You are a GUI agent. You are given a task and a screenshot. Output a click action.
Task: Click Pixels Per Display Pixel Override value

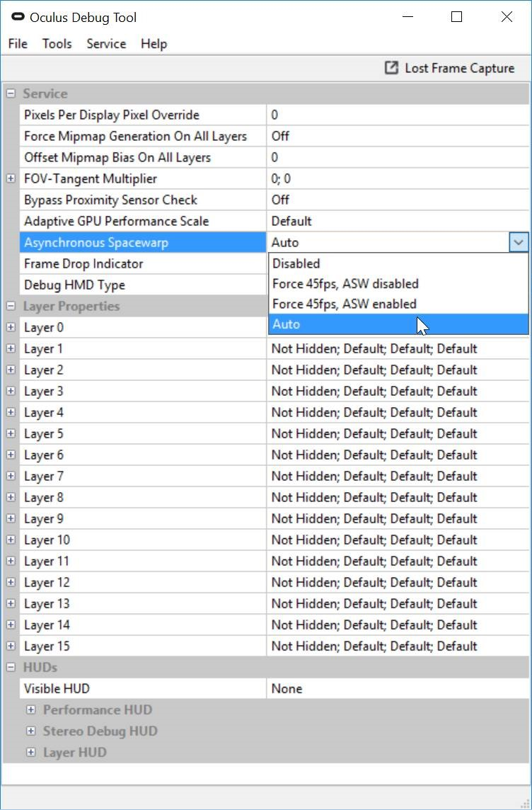tap(398, 115)
